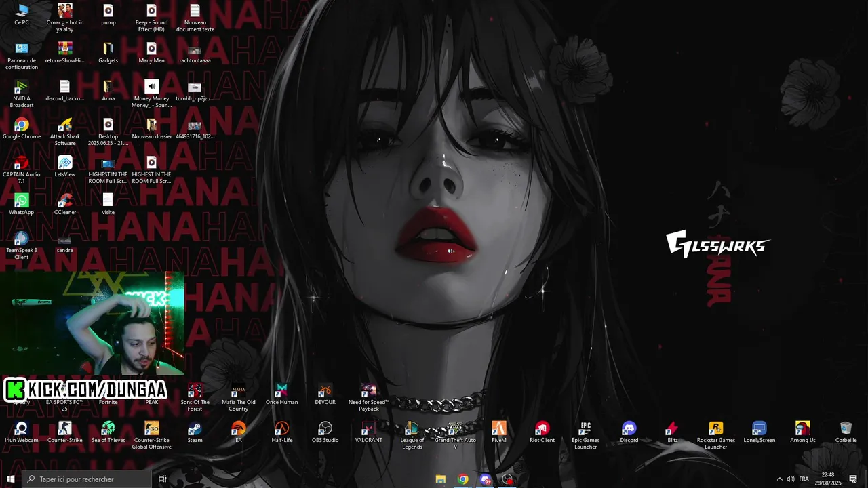The height and width of the screenshot is (488, 868).
Task: Select the Once Human game shortcut
Action: click(282, 394)
